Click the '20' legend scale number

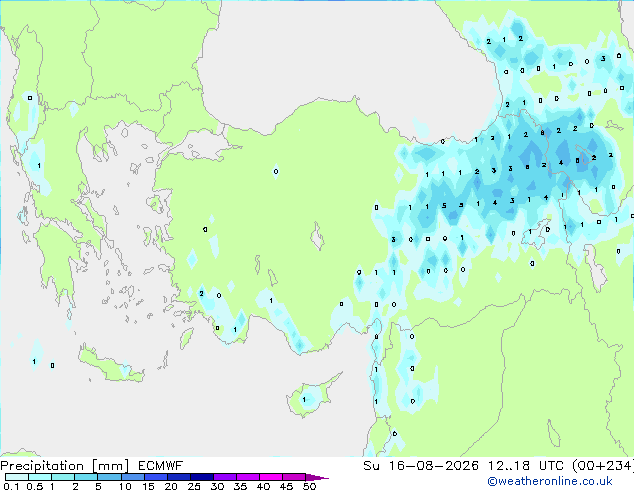click(171, 486)
